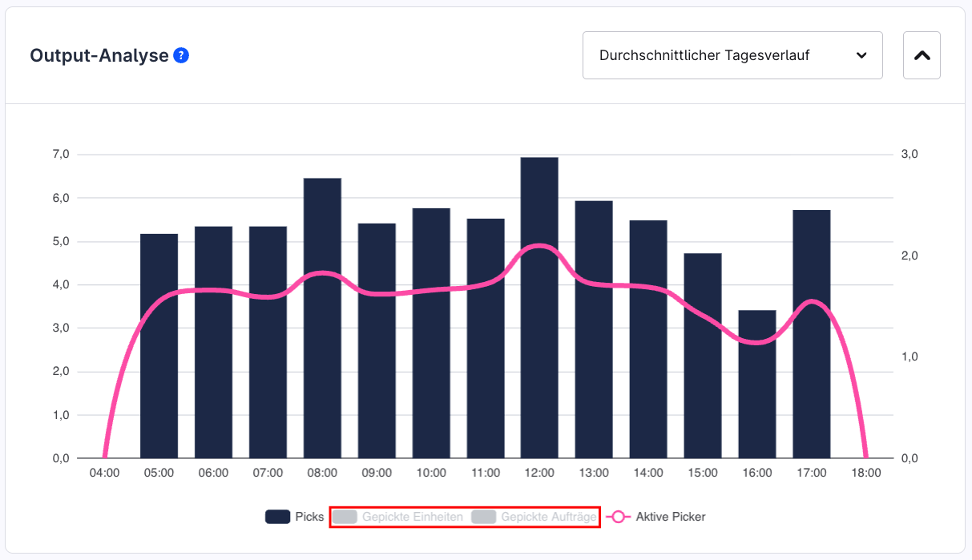Collapse the Output-Analyse panel with the chevron button
Image resolution: width=972 pixels, height=560 pixels.
coord(922,55)
